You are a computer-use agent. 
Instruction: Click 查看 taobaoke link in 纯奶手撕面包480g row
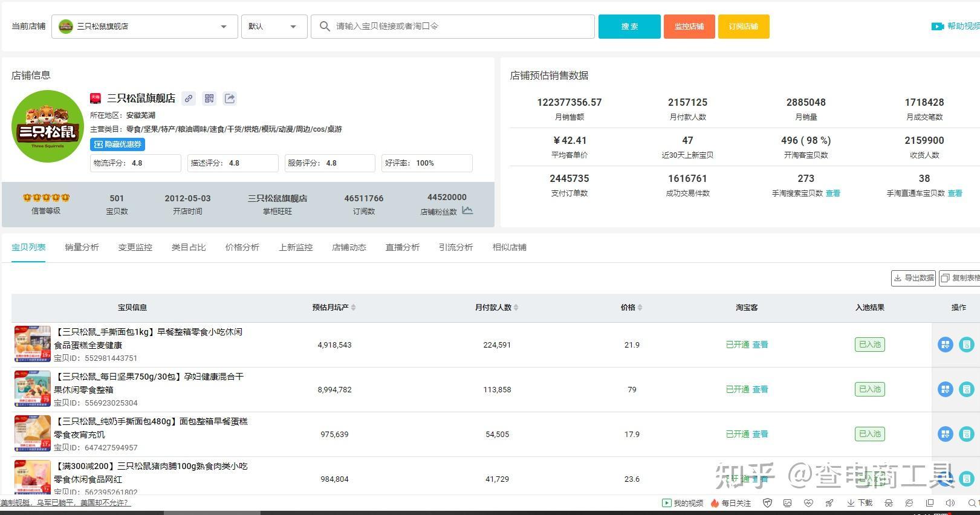[760, 434]
